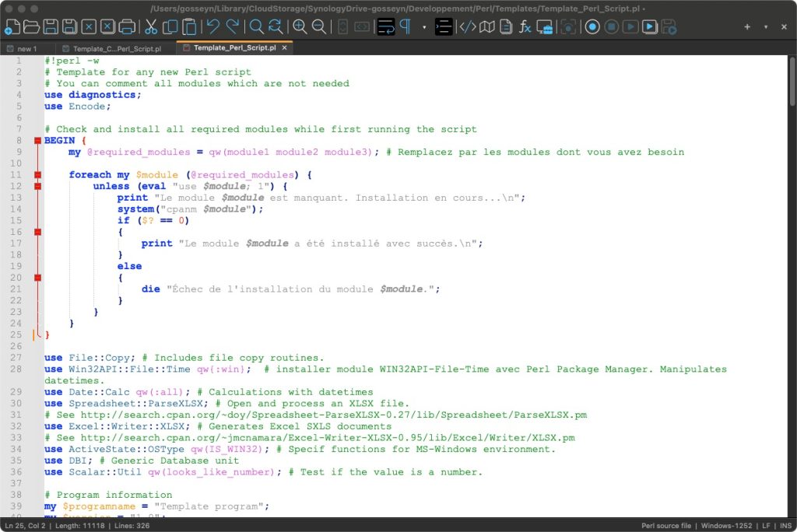Toggle distraction-free monitoring icon

(x=568, y=27)
